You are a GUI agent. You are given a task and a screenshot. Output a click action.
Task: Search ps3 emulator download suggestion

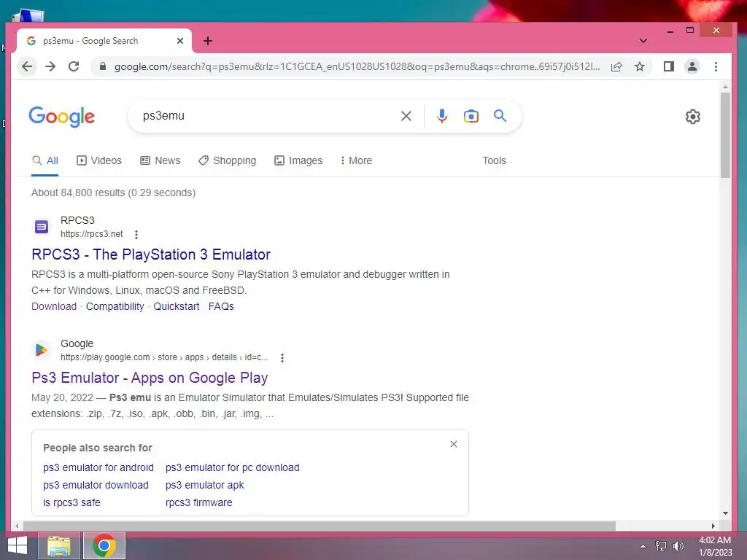(x=96, y=485)
